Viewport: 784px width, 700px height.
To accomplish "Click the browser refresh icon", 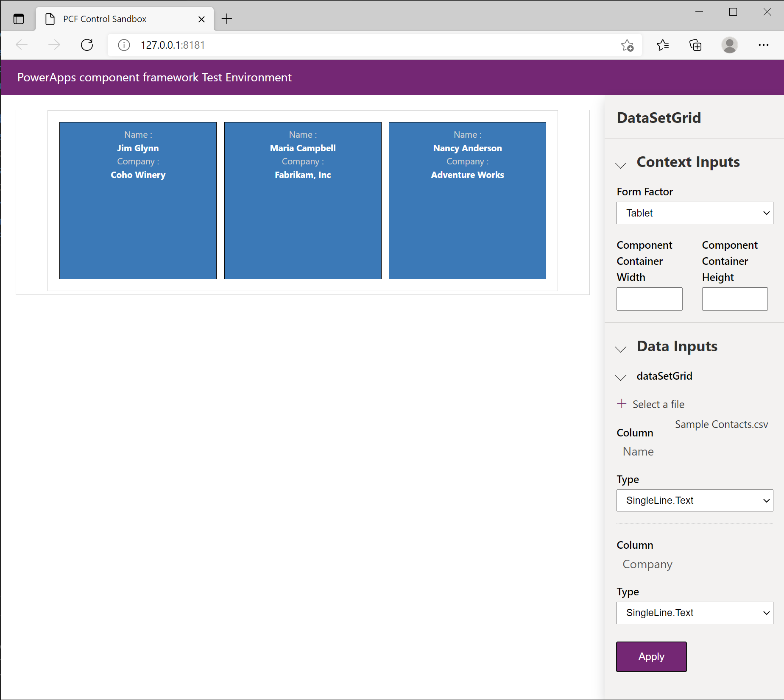I will point(87,45).
